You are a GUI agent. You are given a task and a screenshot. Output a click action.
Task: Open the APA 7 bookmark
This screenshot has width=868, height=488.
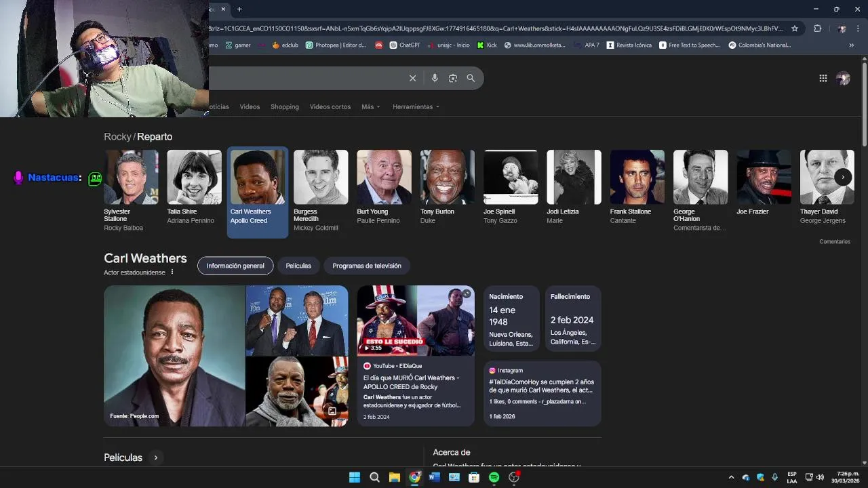tap(587, 45)
